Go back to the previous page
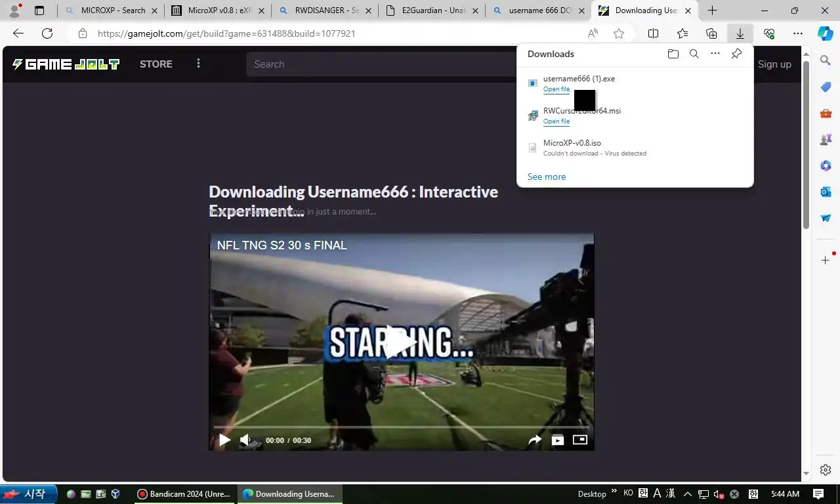 (x=18, y=33)
